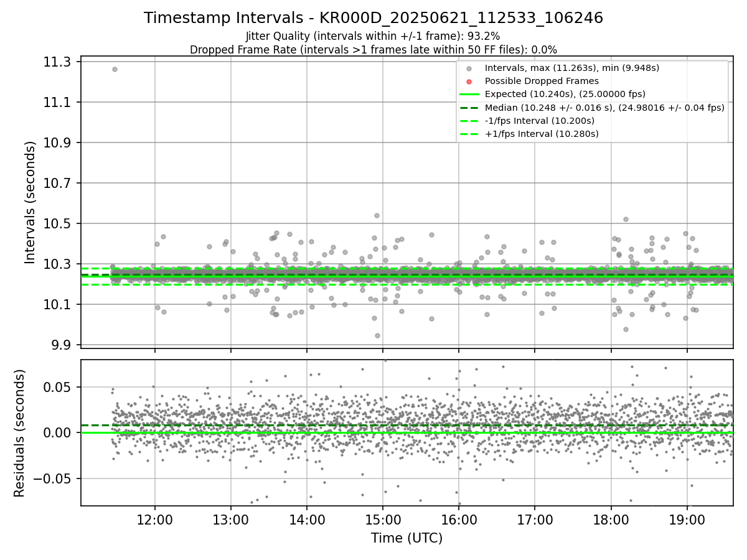
Task: Click the 0.05 residuals tick label
Action: click(x=59, y=387)
